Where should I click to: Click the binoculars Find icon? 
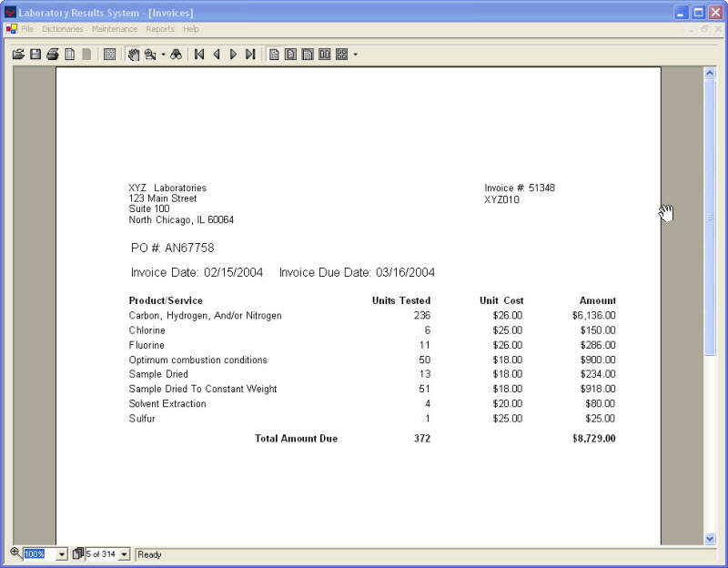177,55
